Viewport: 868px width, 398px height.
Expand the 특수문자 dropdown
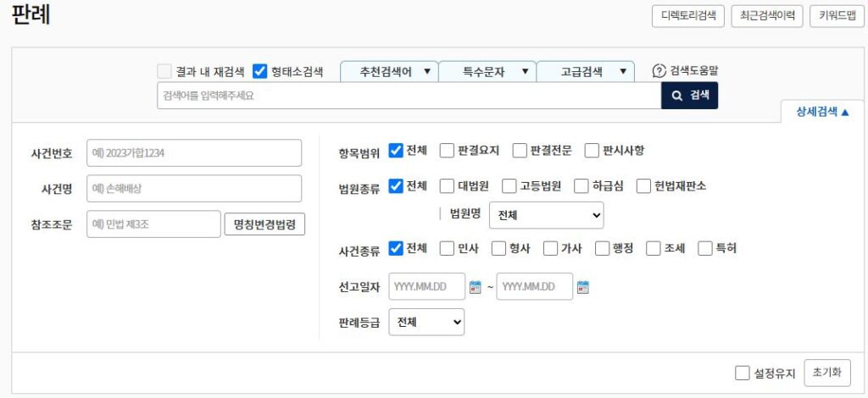click(x=487, y=72)
